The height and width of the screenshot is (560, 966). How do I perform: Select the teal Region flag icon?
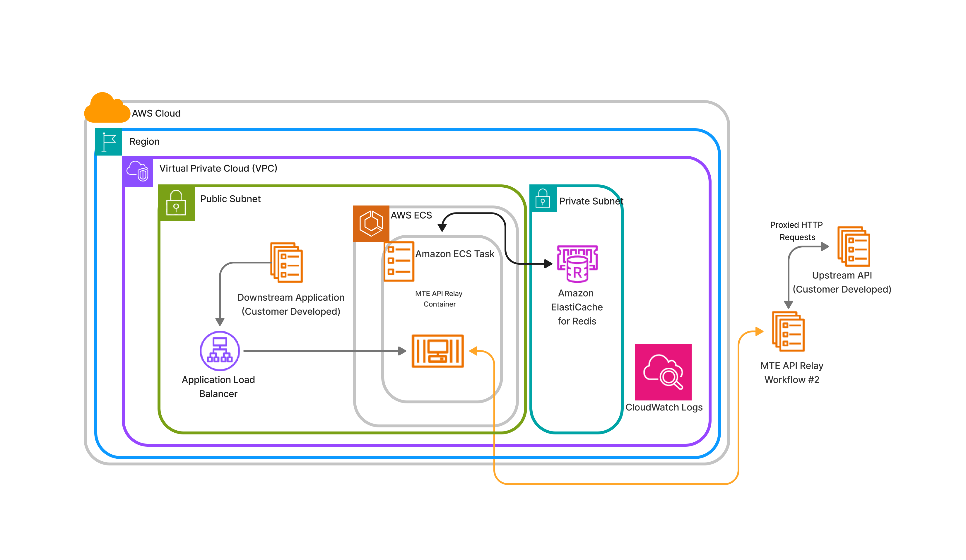click(108, 142)
